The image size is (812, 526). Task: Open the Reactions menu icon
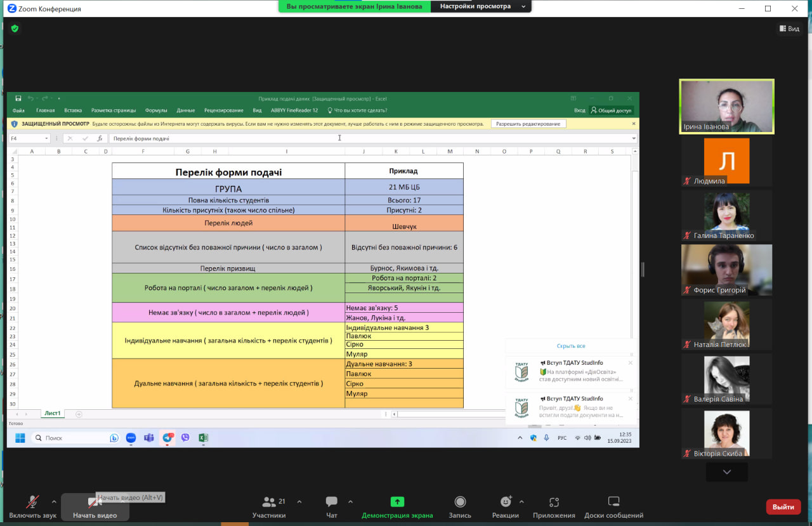pos(505,503)
